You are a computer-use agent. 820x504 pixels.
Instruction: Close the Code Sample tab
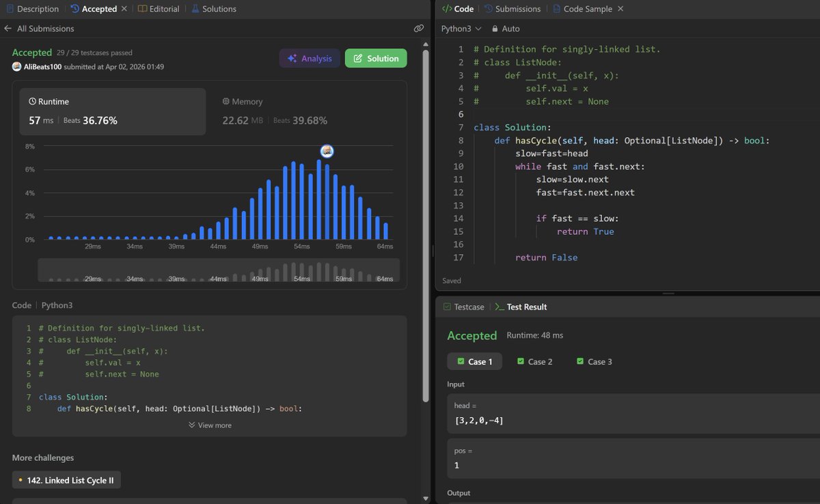[x=620, y=9]
